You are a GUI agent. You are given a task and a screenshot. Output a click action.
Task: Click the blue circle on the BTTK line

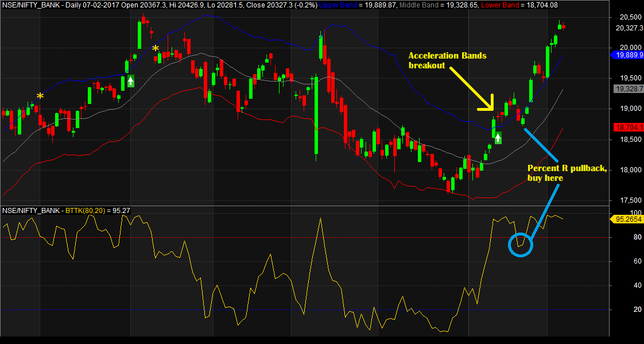(x=521, y=245)
